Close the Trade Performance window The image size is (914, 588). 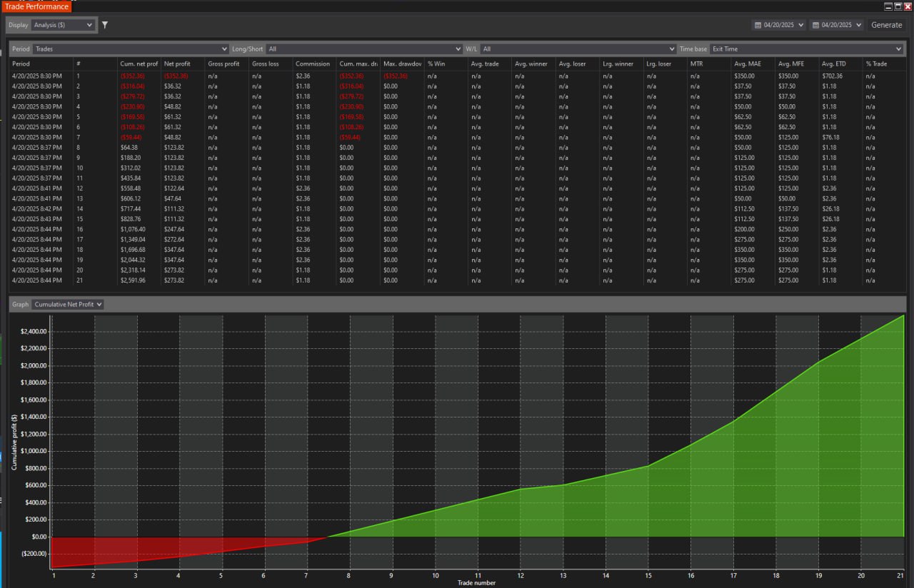tap(908, 6)
